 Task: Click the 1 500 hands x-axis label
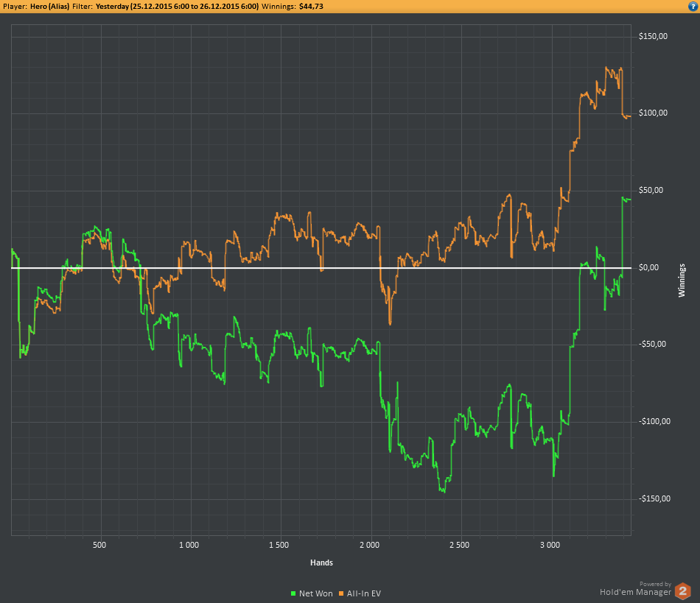click(279, 545)
